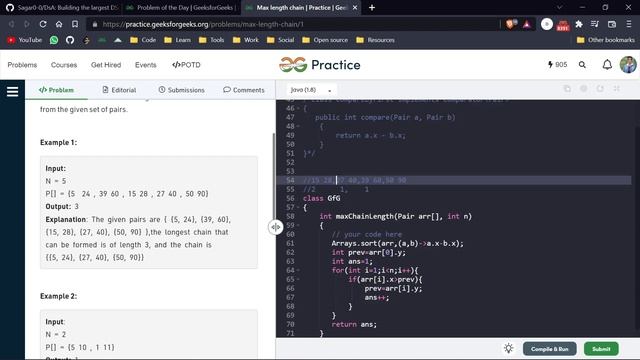This screenshot has width=640, height=360.
Task: Switch to the Editorial tab
Action: [119, 90]
